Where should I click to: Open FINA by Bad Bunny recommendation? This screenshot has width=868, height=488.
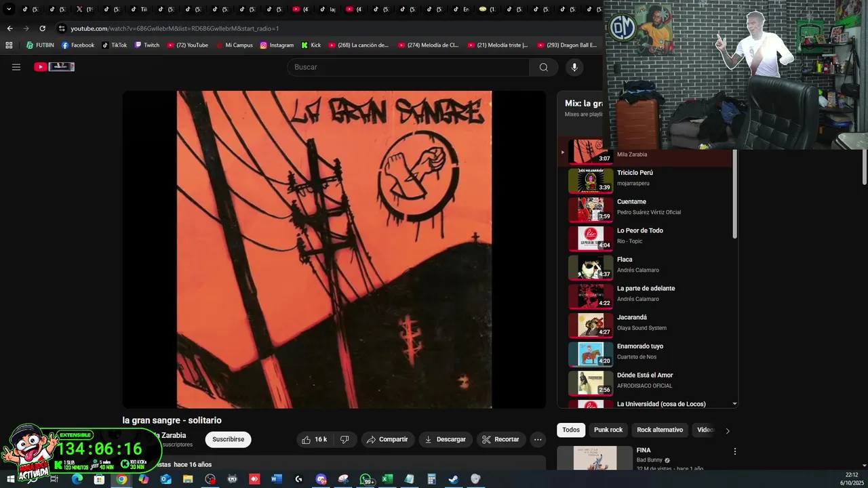644,450
